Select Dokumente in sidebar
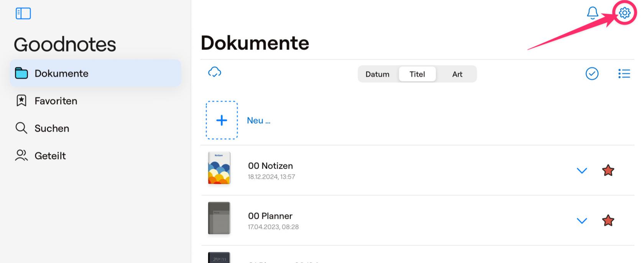Screen dimensions: 644x263 (61, 73)
